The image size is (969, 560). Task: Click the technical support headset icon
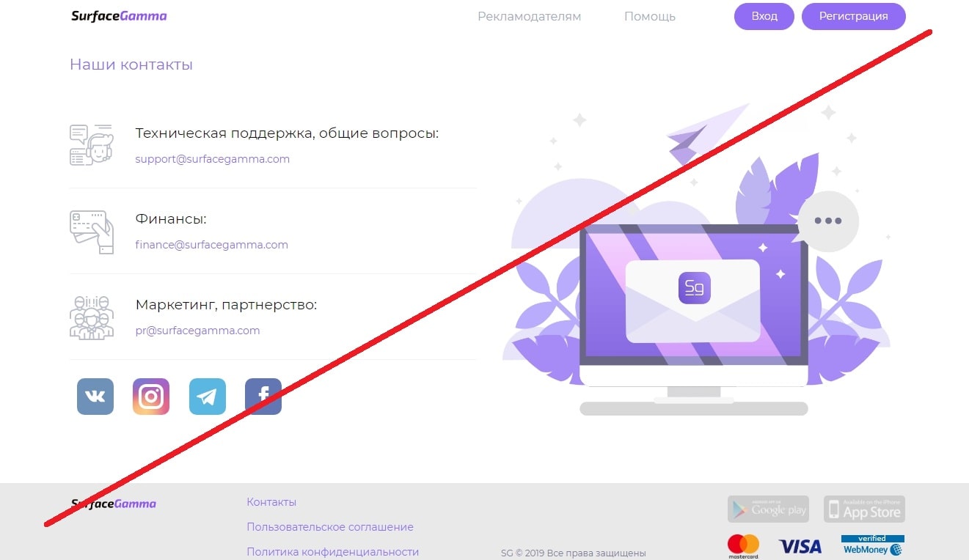[92, 144]
